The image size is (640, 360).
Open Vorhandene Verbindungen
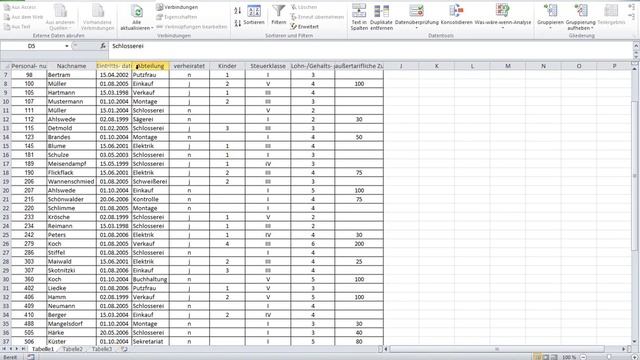[98, 17]
